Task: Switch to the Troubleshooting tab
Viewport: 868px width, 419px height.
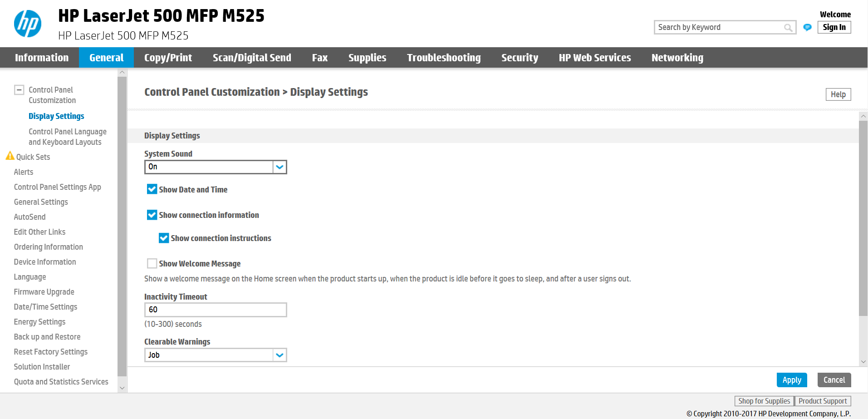Action: point(444,58)
